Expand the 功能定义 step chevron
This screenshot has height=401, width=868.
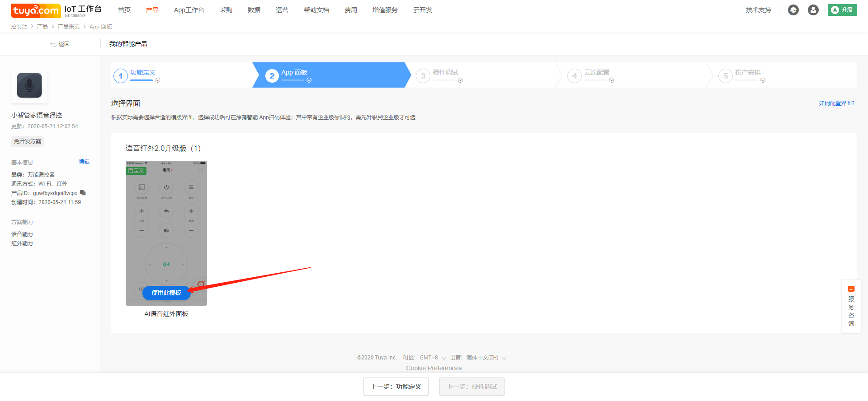point(158,80)
